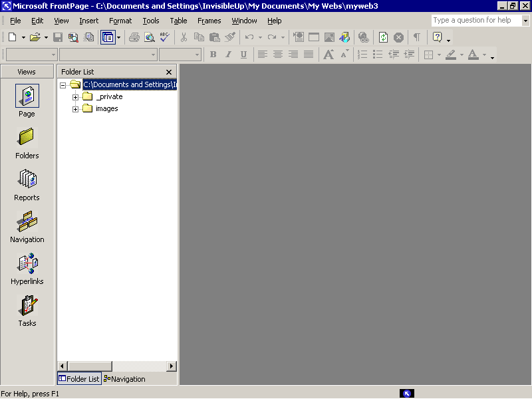The image size is (532, 399).
Task: Collapse the root web folder
Action: [x=63, y=85]
